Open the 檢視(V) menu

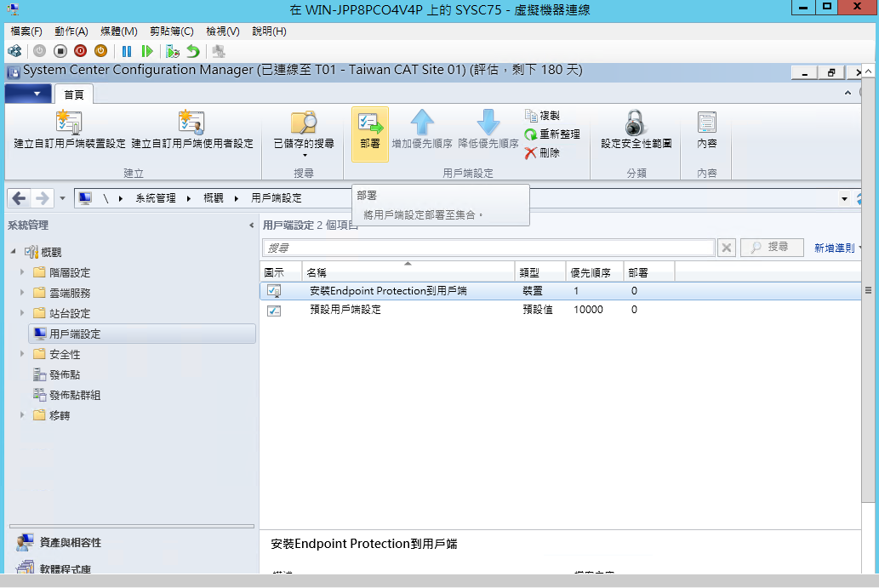pos(223,31)
